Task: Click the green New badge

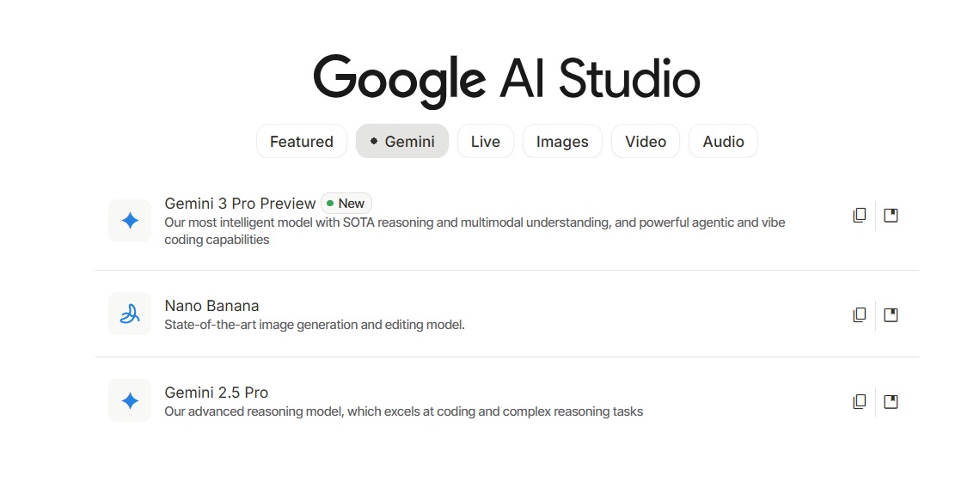Action: pos(346,204)
